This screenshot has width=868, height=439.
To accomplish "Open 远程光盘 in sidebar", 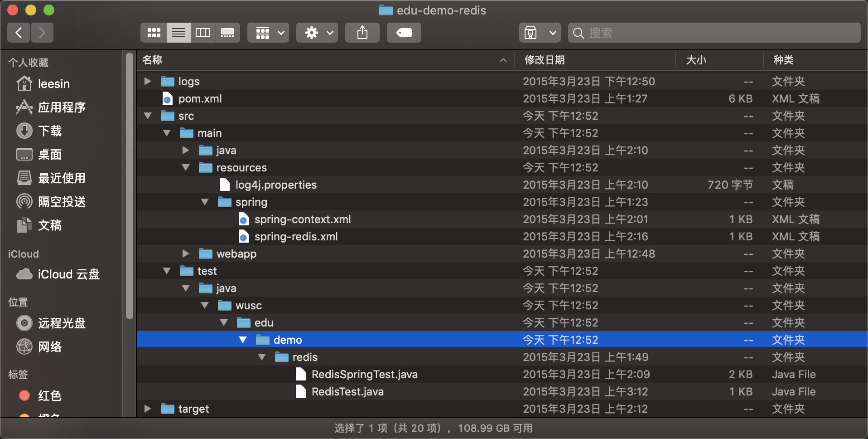I will [x=51, y=323].
